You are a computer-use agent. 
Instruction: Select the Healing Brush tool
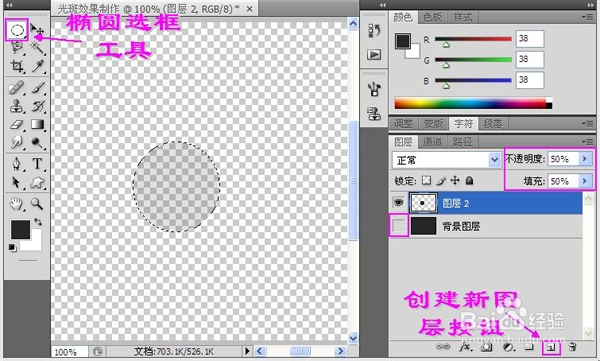(x=16, y=88)
